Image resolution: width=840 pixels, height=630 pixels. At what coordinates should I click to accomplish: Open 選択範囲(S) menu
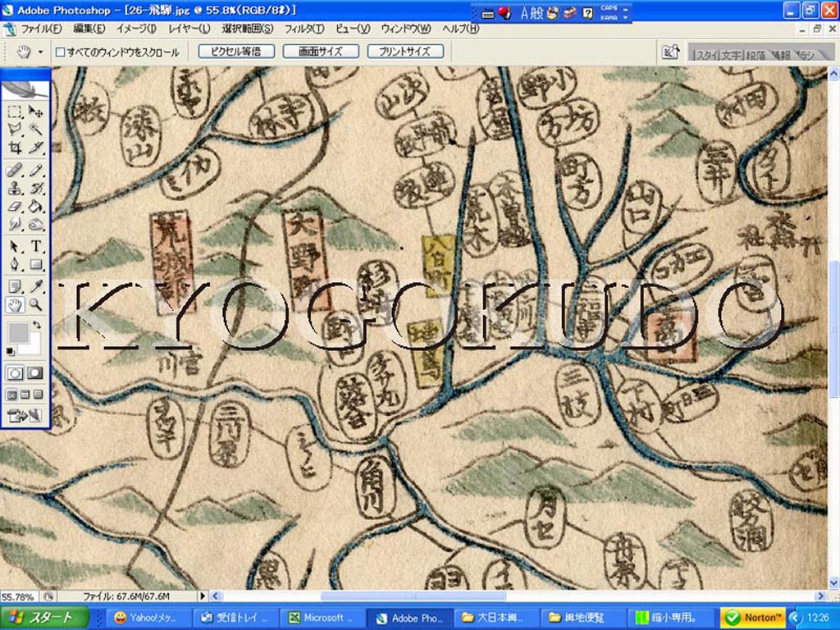coord(248,29)
